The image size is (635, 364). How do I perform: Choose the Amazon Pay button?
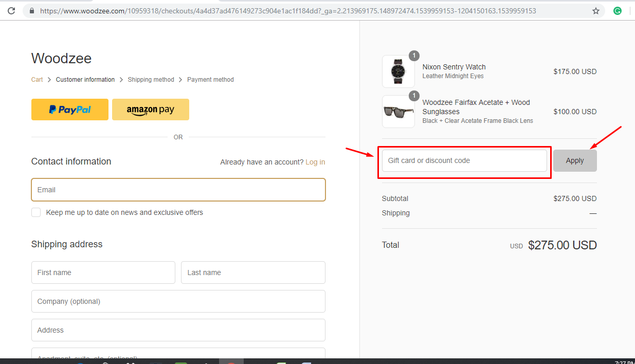tap(151, 110)
